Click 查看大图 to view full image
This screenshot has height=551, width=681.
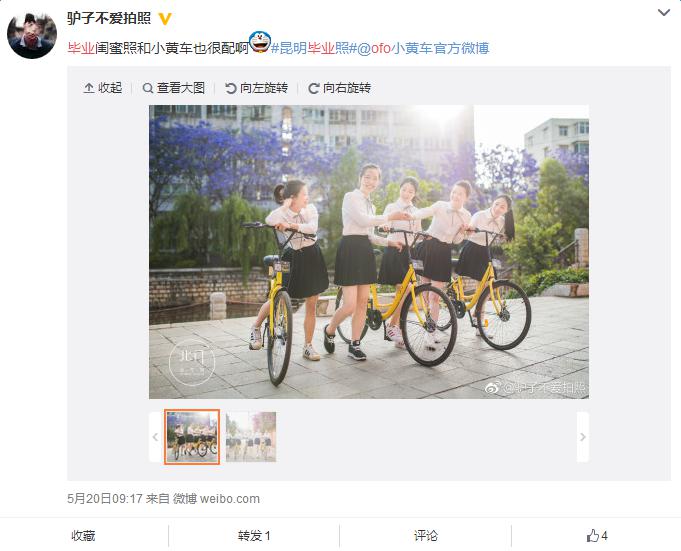174,88
